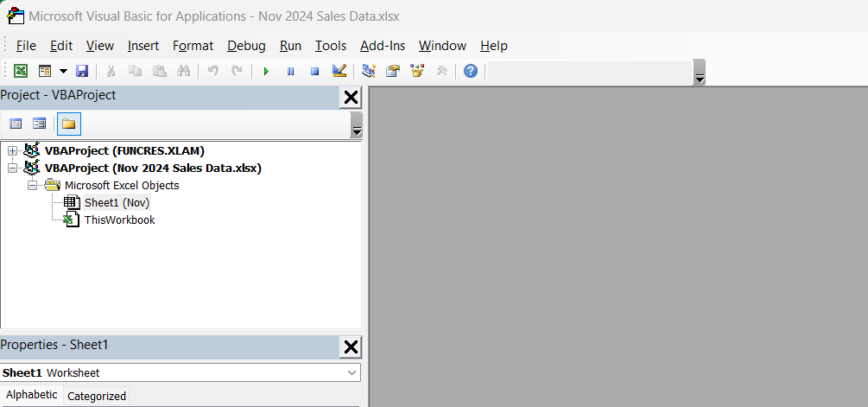Open the Insert object dropdown arrow
This screenshot has height=407, width=868.
click(63, 71)
